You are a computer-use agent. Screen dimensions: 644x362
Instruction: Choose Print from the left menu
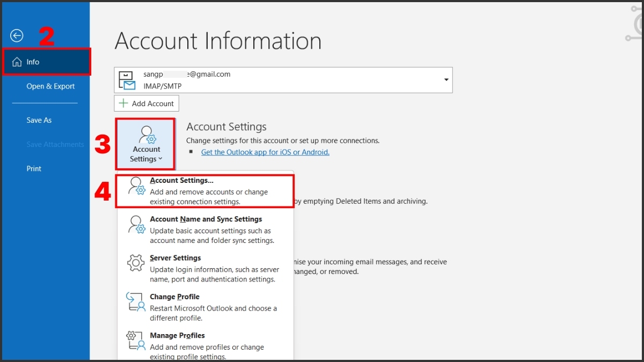pyautogui.click(x=34, y=168)
